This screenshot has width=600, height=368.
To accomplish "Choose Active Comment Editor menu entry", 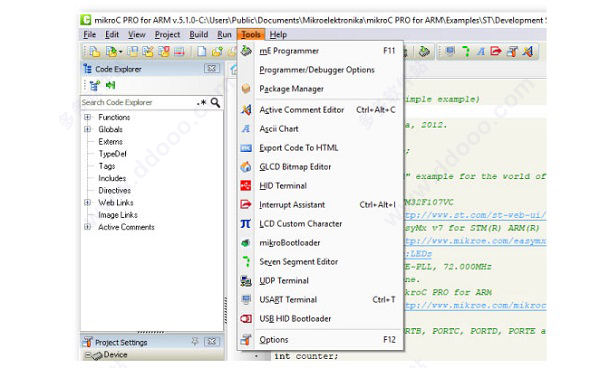I will tap(320, 110).
